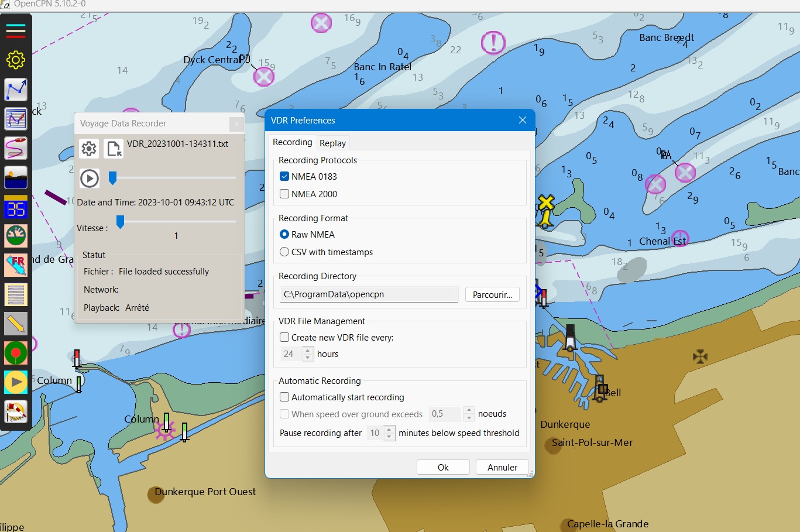Click the VDR load file icon
800x532 pixels.
tap(114, 149)
